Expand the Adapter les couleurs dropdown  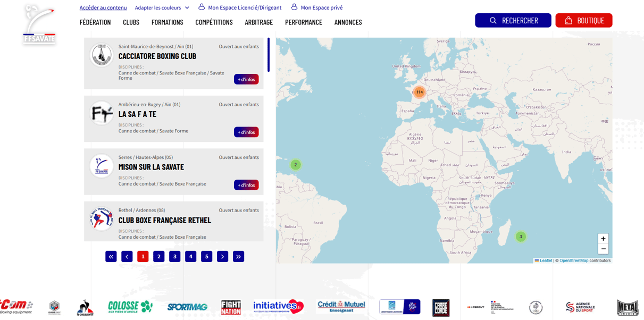coord(162,8)
